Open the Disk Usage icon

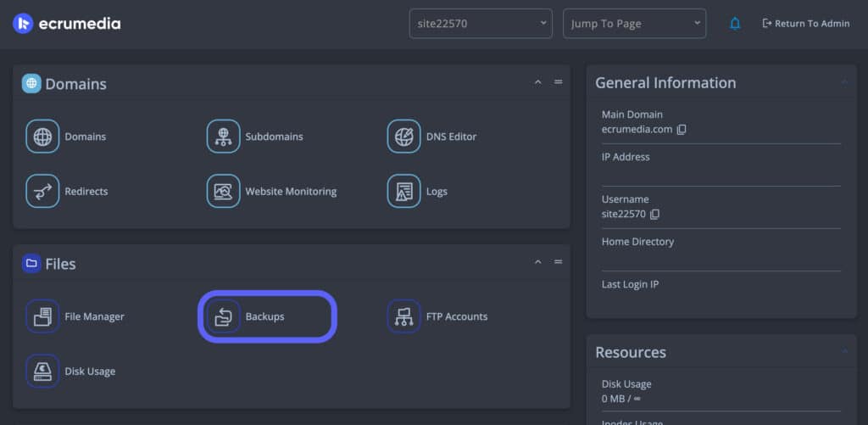point(42,372)
